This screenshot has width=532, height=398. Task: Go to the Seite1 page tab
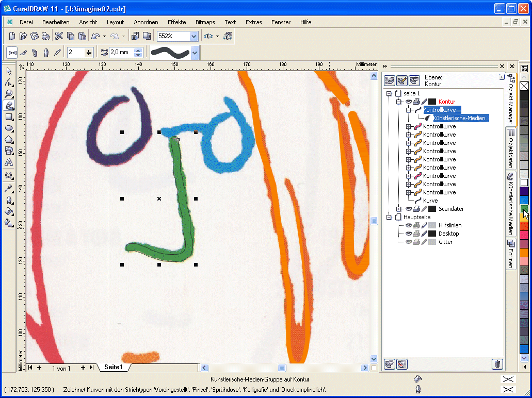tap(113, 367)
